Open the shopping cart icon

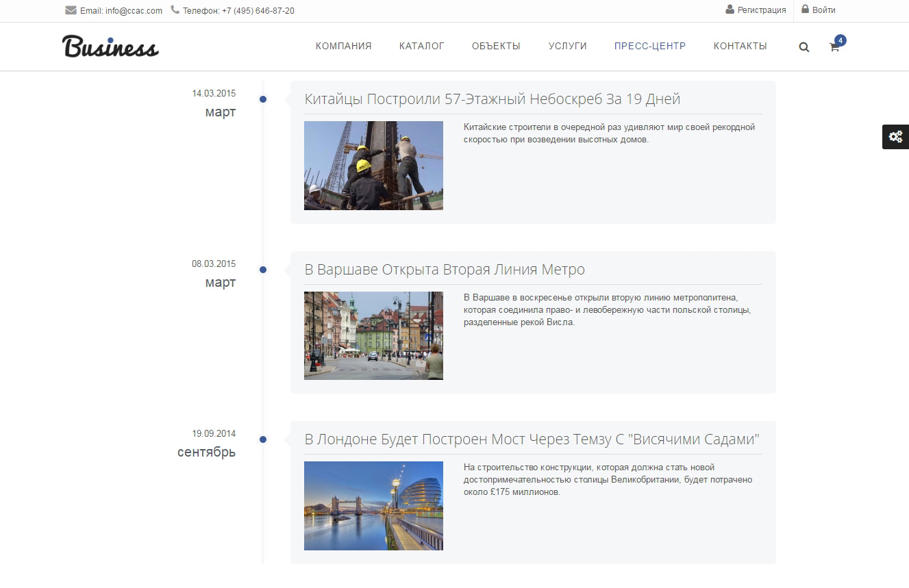[x=834, y=47]
